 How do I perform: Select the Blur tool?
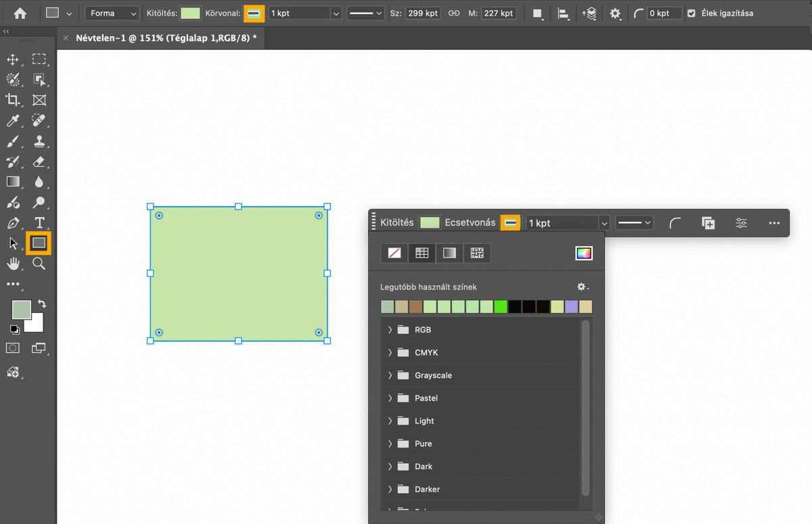point(39,182)
